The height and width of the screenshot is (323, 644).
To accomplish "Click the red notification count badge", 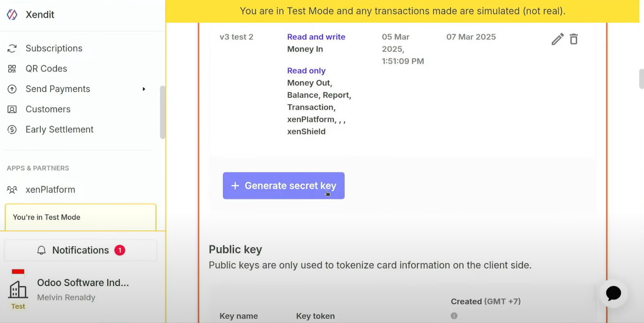I will tap(119, 250).
